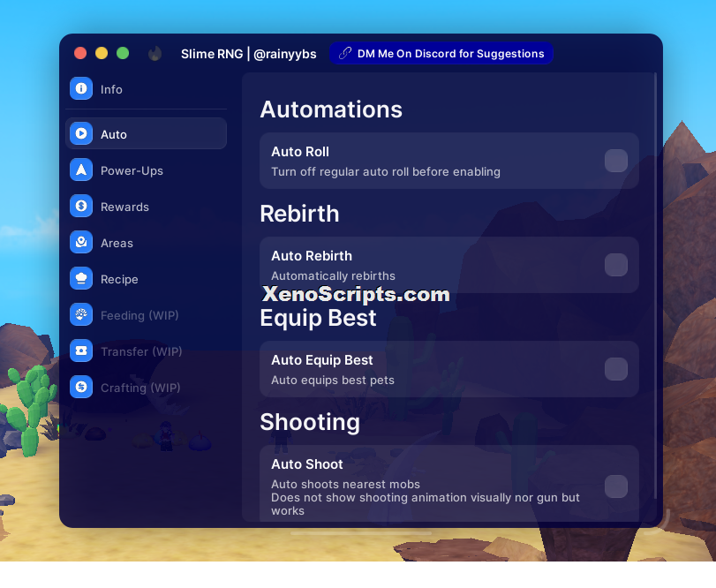This screenshot has width=716, height=588.
Task: Click "Turn off regular auto roll before enabling"
Action: pyautogui.click(x=386, y=171)
